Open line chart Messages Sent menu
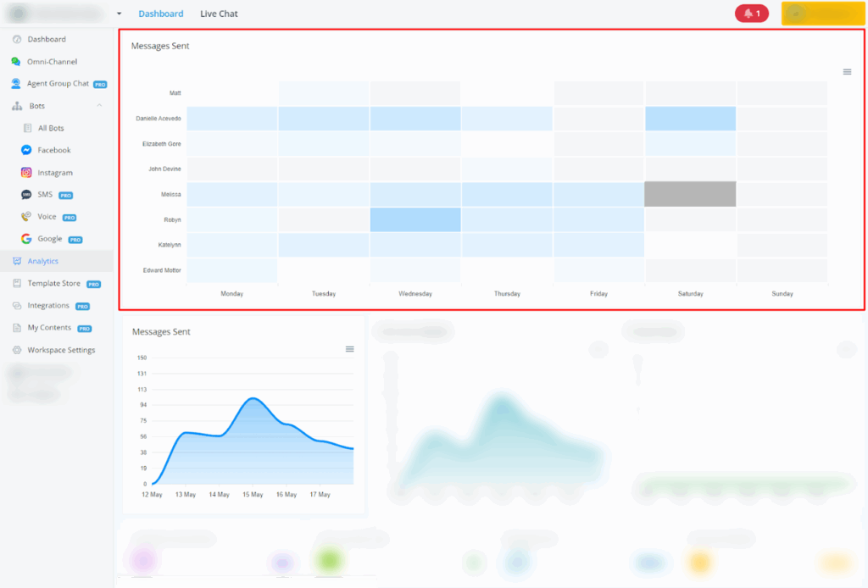Image resolution: width=868 pixels, height=588 pixels. click(349, 349)
